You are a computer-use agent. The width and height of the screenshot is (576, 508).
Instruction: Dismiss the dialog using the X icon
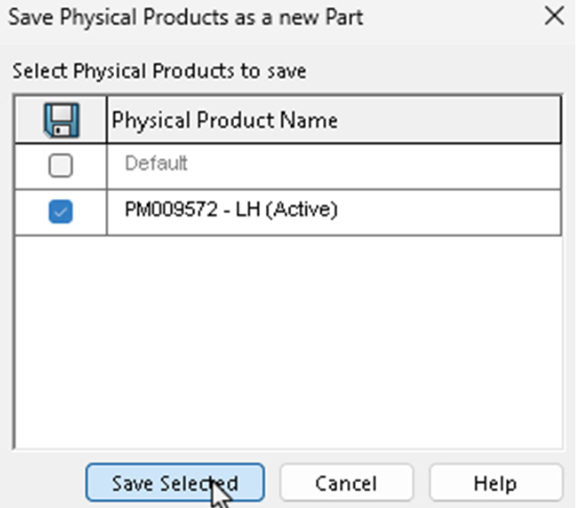tap(554, 17)
